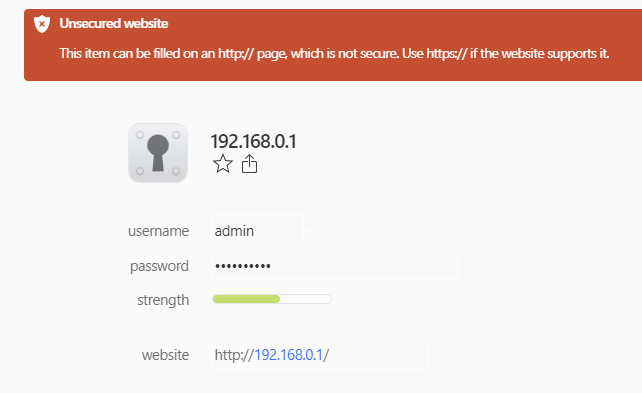This screenshot has height=393, width=642.
Task: Click the masked password field
Action: [x=335, y=265]
